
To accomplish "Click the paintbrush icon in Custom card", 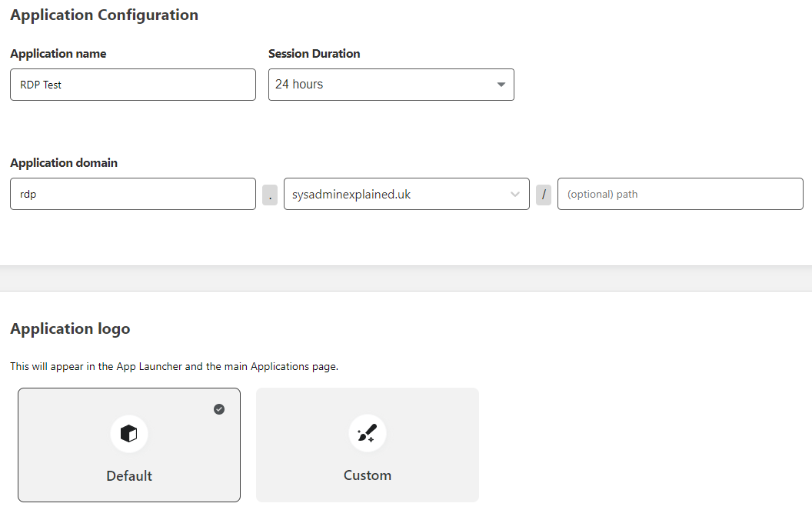I will point(367,435).
